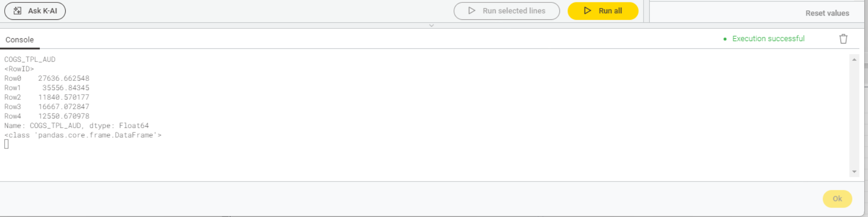This screenshot has width=868, height=217.
Task: Click the K-AI sparkle icon
Action: tap(17, 10)
